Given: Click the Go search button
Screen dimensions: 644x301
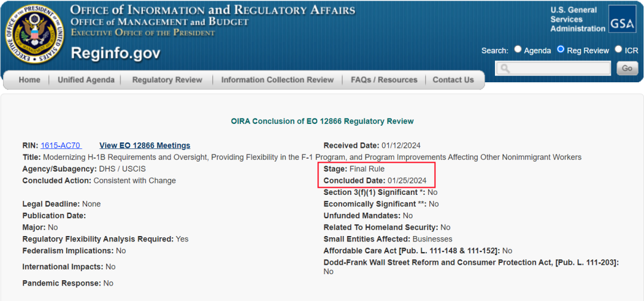Looking at the screenshot, I should click(x=627, y=68).
